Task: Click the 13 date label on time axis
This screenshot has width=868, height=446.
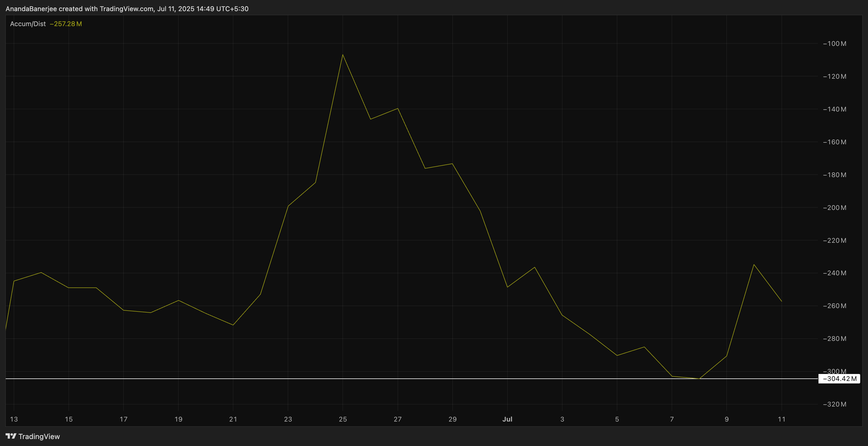Action: pyautogui.click(x=14, y=419)
